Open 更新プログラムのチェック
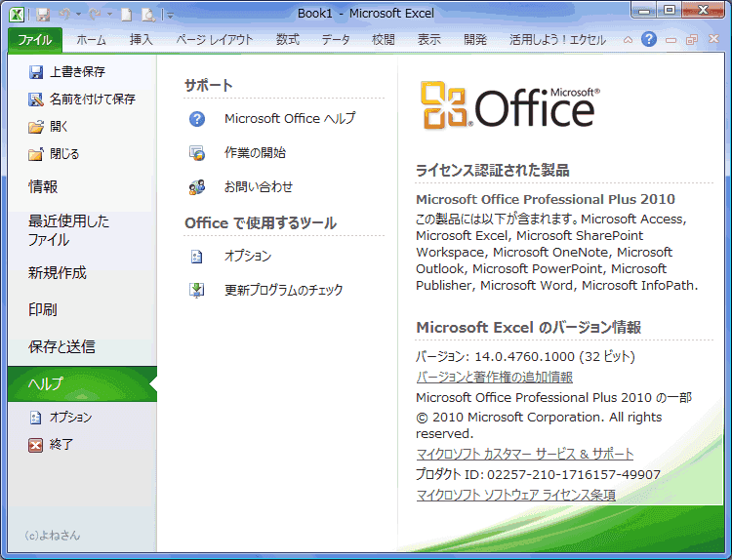The height and width of the screenshot is (560, 732). (284, 290)
